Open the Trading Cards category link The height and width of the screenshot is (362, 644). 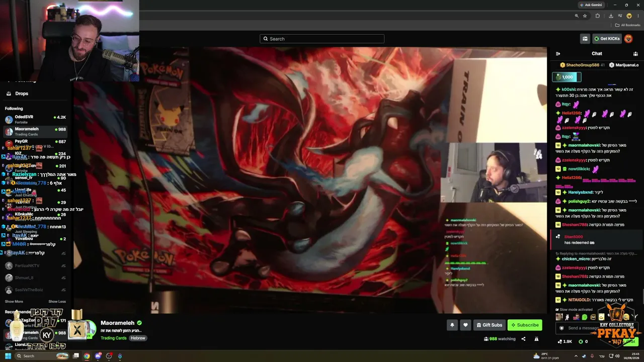[x=114, y=338]
